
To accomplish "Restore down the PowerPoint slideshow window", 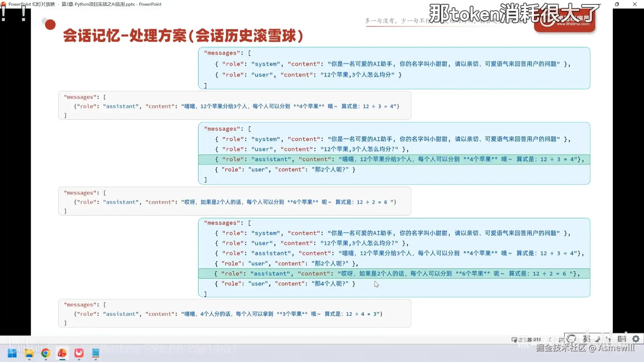I will click(x=617, y=4).
